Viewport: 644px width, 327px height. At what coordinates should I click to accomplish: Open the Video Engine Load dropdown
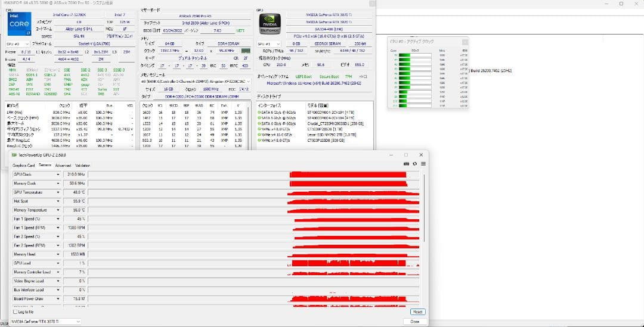(58, 281)
